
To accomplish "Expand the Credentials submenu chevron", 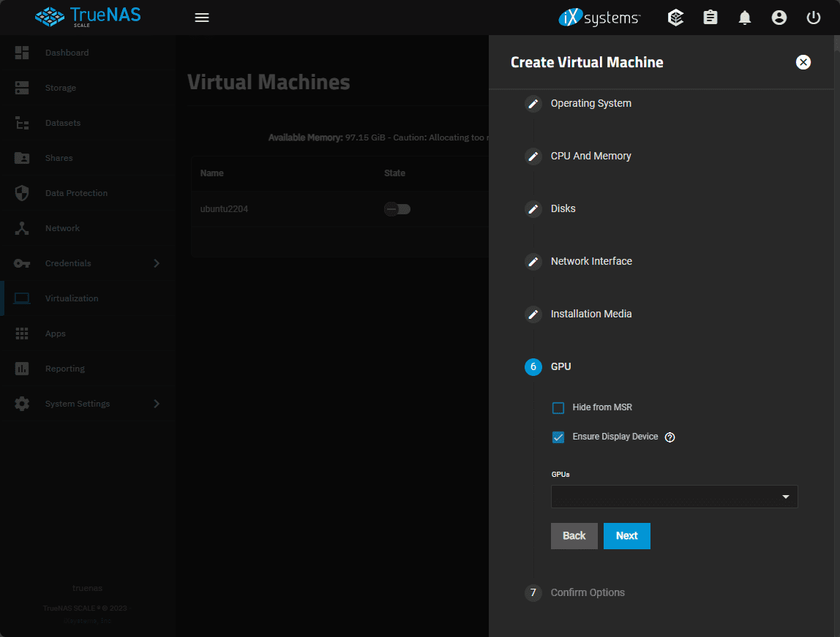I will 156,263.
